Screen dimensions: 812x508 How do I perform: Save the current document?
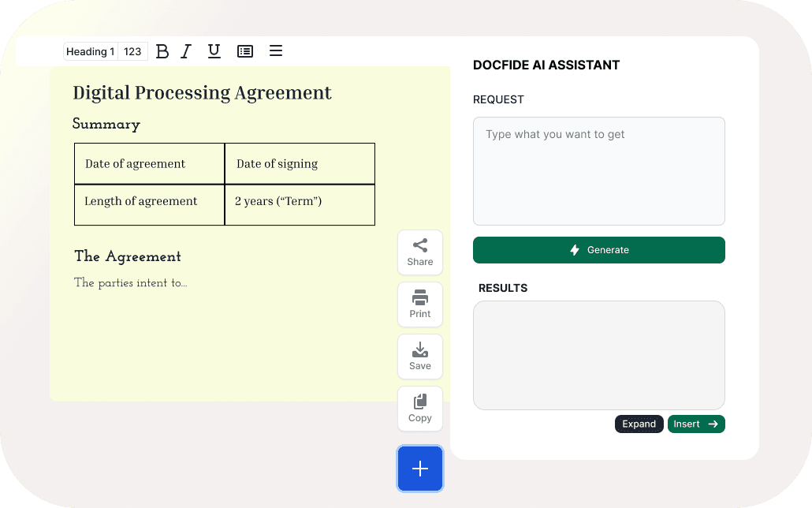pos(419,356)
